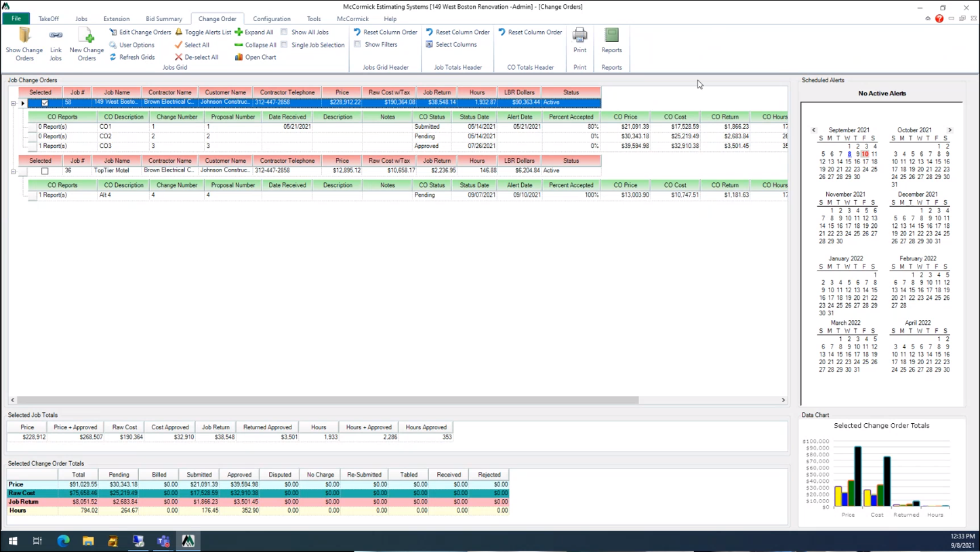Open the Configuration tab
This screenshot has width=980, height=552.
tap(272, 19)
